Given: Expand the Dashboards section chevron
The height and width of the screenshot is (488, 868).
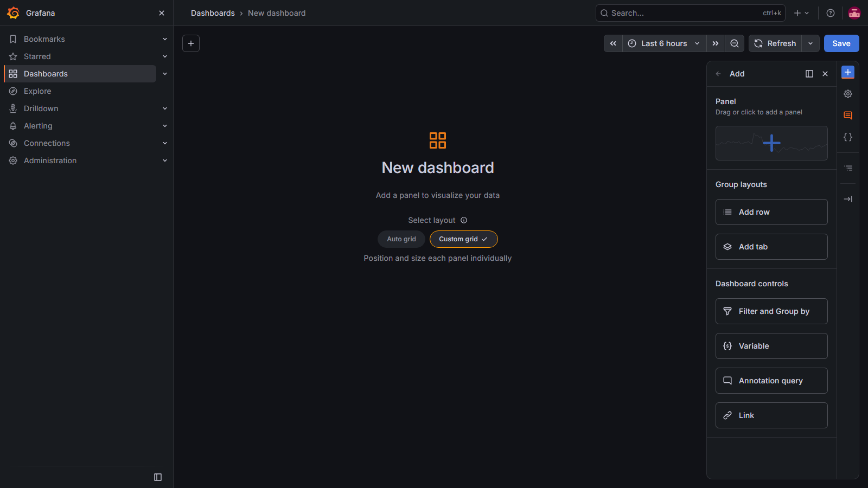Looking at the screenshot, I should point(165,74).
